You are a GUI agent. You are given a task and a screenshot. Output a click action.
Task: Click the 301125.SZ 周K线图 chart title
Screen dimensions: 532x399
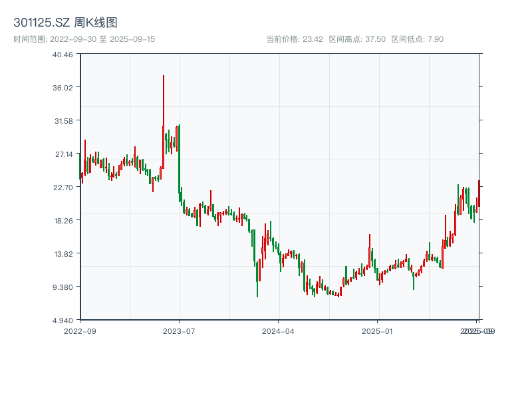click(65, 23)
